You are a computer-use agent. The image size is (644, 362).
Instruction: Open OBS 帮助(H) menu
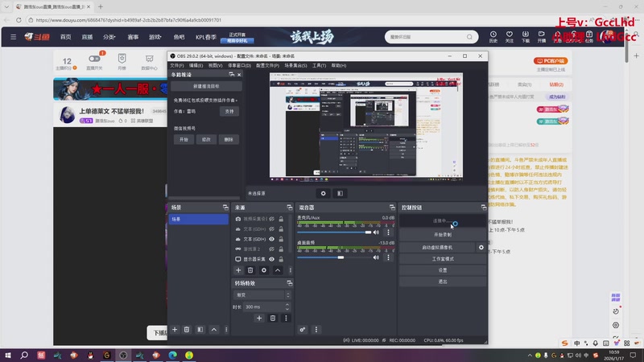tap(339, 66)
